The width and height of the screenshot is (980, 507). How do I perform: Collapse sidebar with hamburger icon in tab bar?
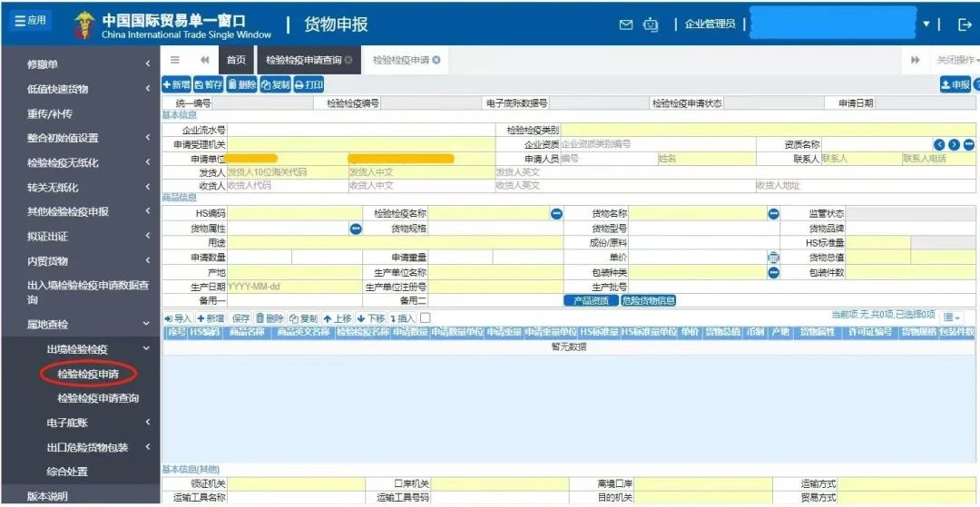tap(175, 60)
